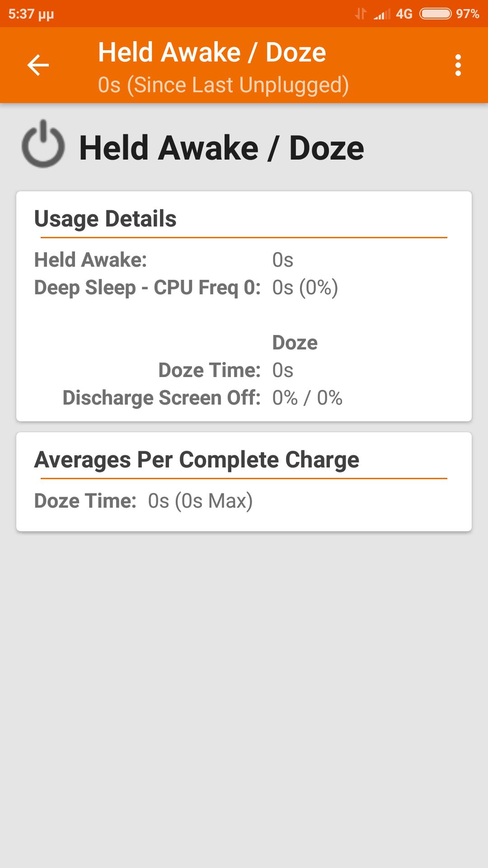Tap the Deep Sleep - CPU Freq 0 row
This screenshot has height=868, width=488.
[x=186, y=288]
